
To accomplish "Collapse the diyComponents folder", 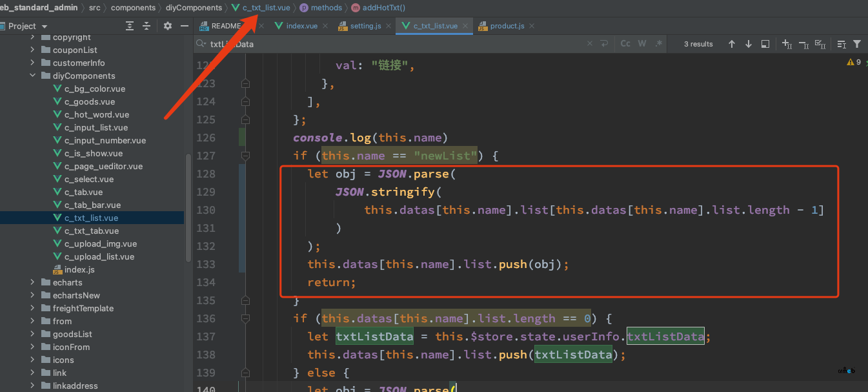I will (x=32, y=76).
